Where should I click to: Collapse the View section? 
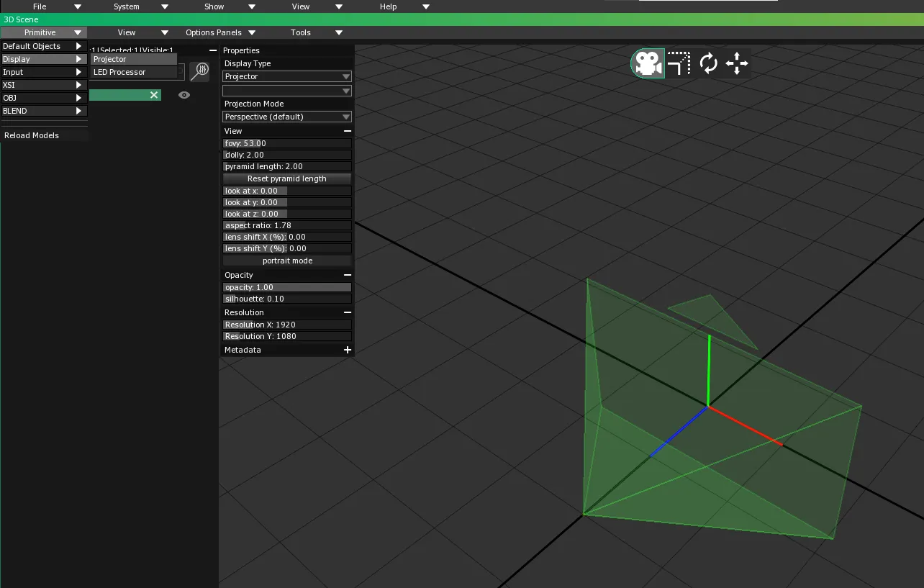coord(348,131)
